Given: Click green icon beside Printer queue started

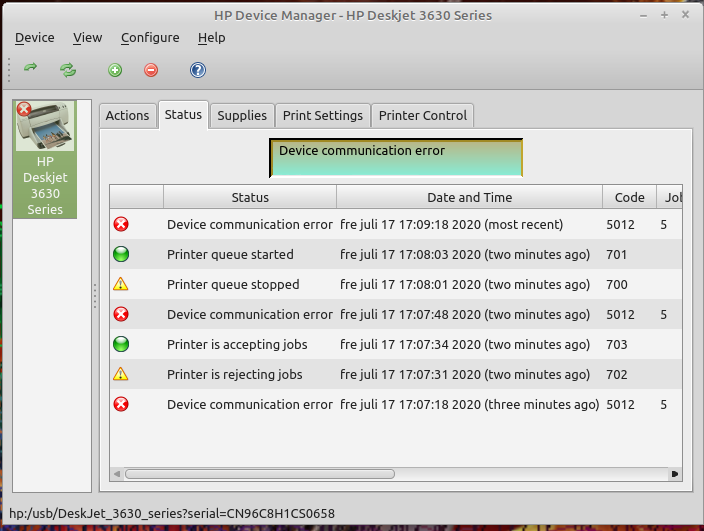Looking at the screenshot, I should pyautogui.click(x=121, y=254).
